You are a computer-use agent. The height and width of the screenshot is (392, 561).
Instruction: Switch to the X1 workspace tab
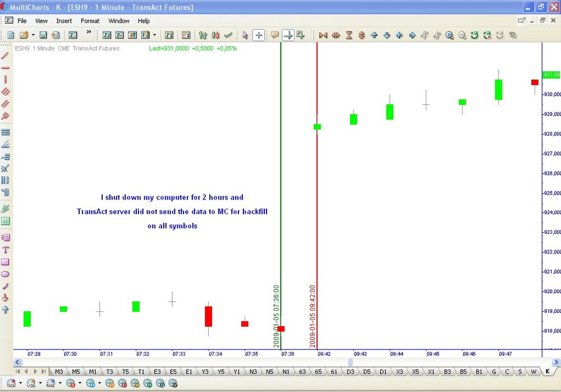(x=431, y=372)
